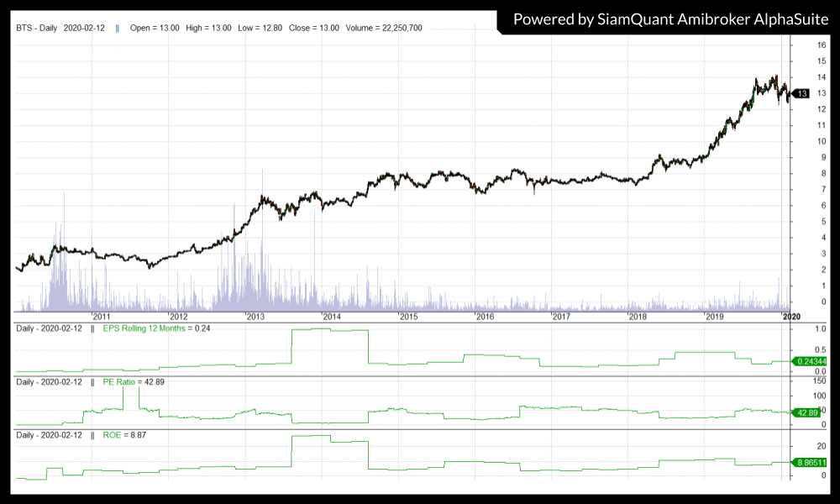The image size is (840, 504).
Task: Click the black price marker showing 13
Action: [801, 93]
